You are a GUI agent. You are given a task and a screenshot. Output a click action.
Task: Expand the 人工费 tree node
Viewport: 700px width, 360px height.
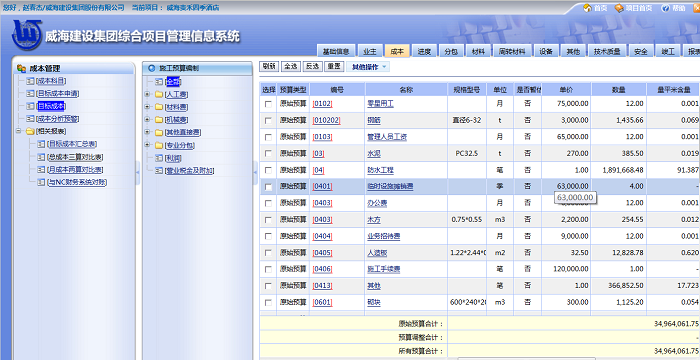[147, 94]
